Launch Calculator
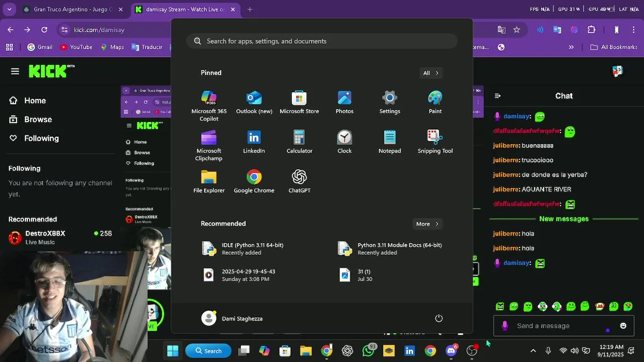Screen dimensions: 644x362 pyautogui.click(x=299, y=142)
